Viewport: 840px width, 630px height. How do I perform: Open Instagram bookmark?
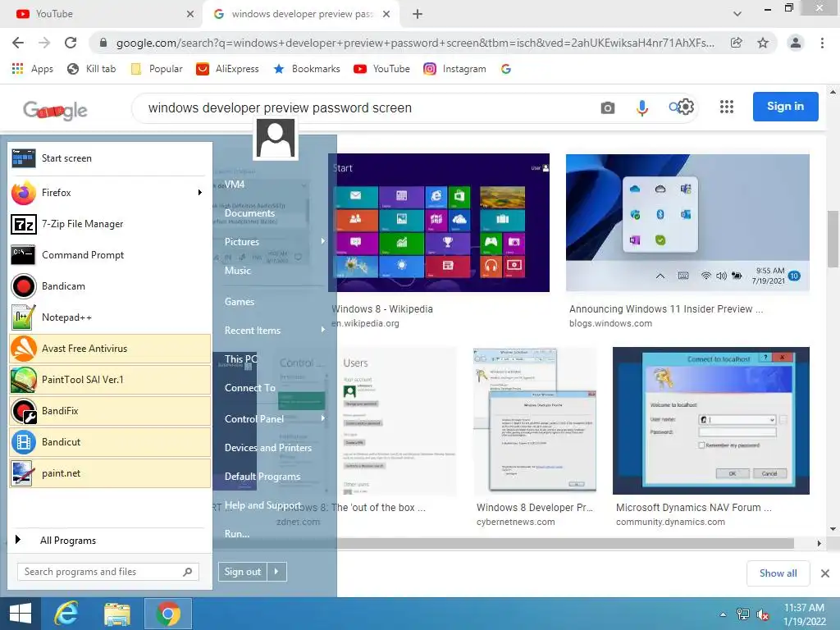pos(454,69)
